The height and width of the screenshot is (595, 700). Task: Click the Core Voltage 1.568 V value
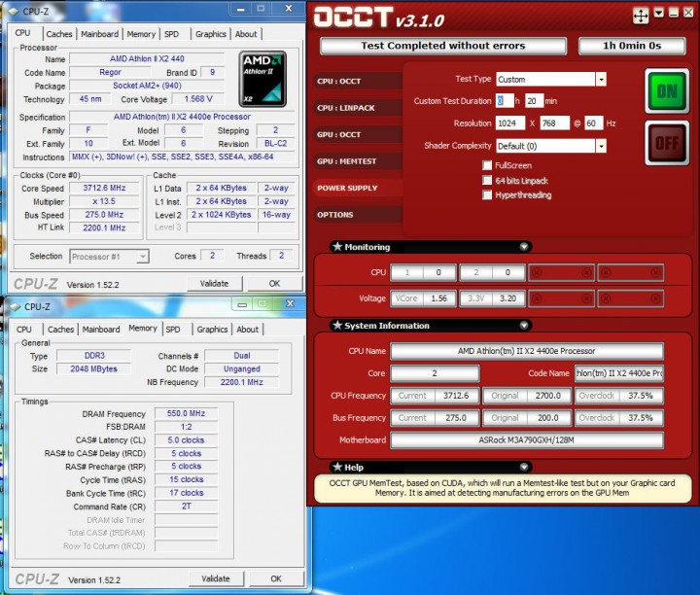198,98
